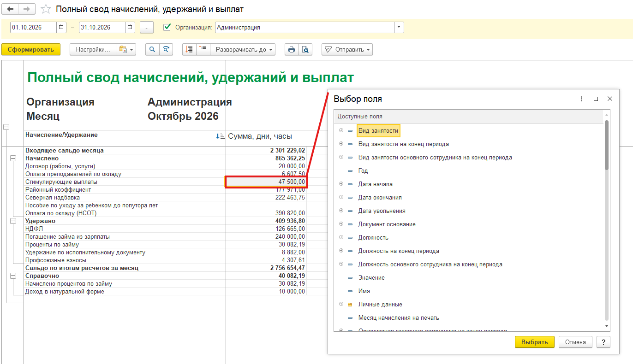Open print preview icon
Image resolution: width=633 pixels, height=364 pixels.
[305, 50]
